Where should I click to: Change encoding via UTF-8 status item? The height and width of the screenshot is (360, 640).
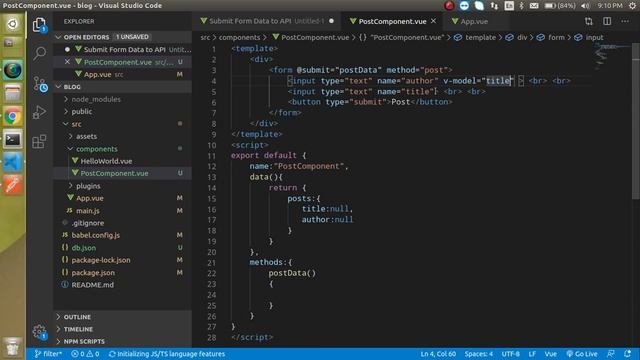tap(511, 354)
